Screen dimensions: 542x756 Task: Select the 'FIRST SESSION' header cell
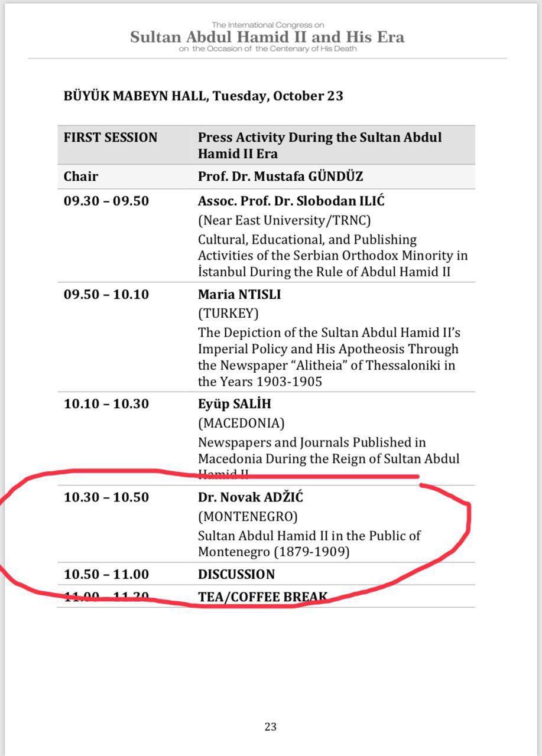[111, 138]
